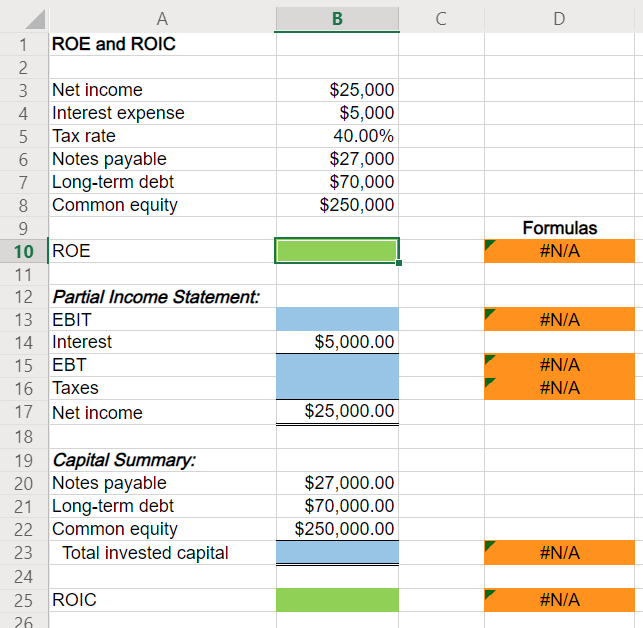Click the blue Total invested capital cell
Image resolution: width=643 pixels, height=628 pixels.
click(337, 553)
